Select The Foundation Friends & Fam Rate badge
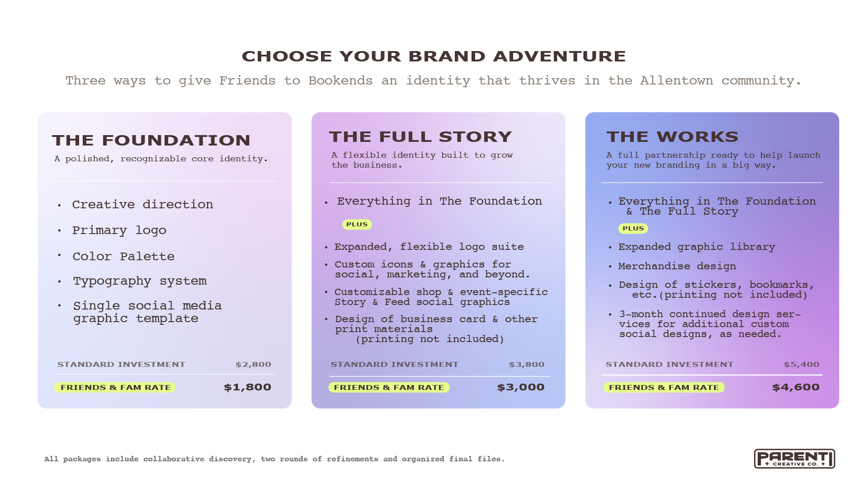Viewport: 868px width, 488px height. [x=115, y=388]
